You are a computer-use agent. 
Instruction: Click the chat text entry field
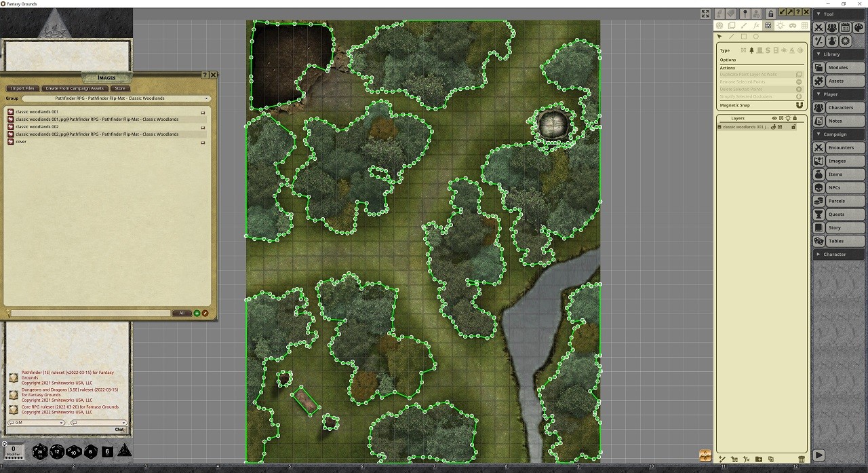(66, 430)
